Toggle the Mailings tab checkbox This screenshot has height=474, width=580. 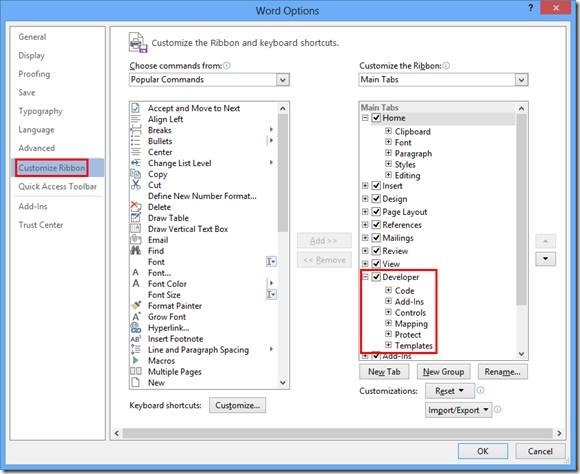tap(376, 238)
